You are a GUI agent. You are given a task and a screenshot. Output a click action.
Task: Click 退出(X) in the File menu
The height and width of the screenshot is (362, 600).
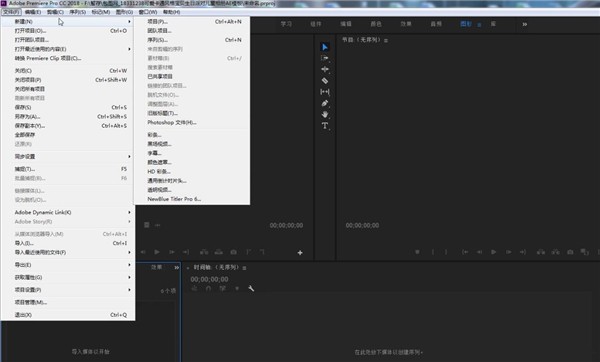pos(68,315)
